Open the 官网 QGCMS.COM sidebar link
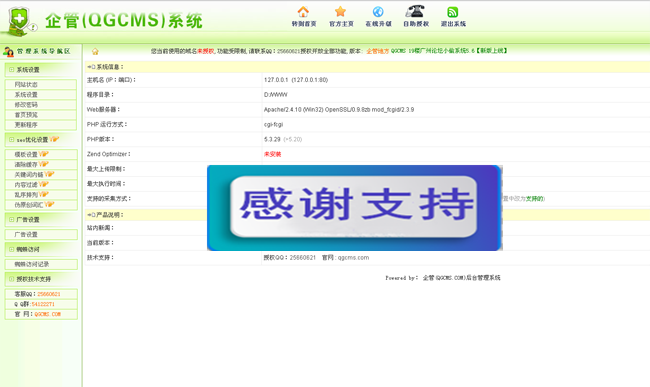 (x=48, y=314)
